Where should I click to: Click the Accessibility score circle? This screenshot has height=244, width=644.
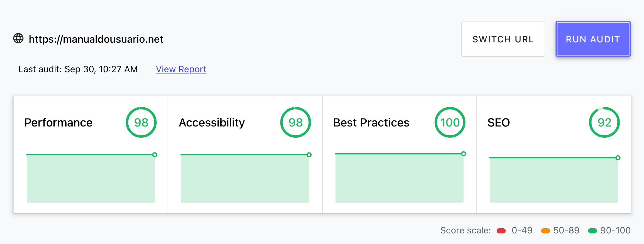tap(296, 122)
